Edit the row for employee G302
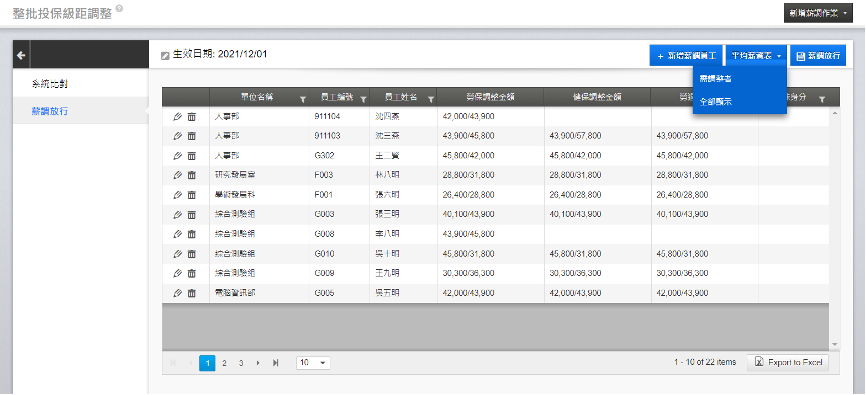The width and height of the screenshot is (866, 395). coord(177,156)
